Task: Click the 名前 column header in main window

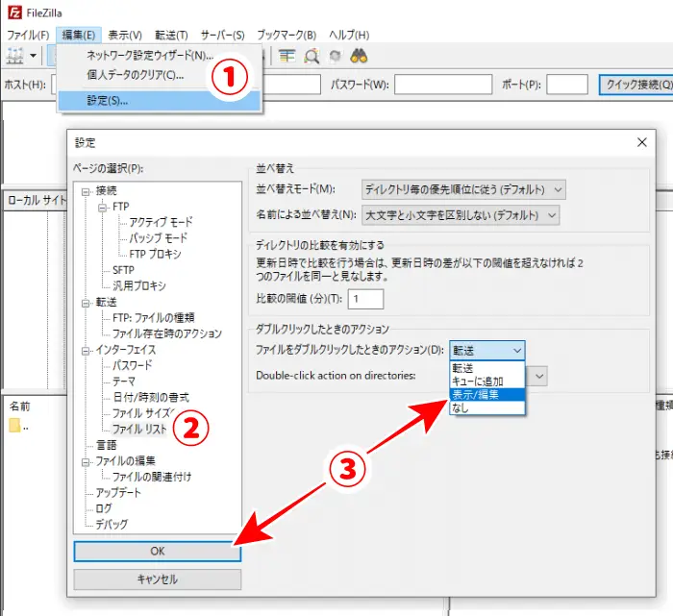Action: 20,407
